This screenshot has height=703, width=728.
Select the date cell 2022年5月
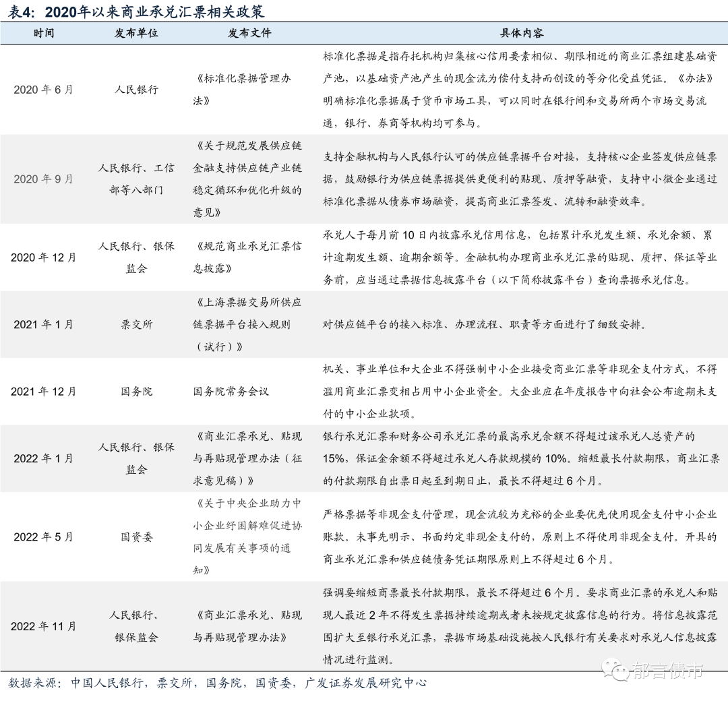44,537
